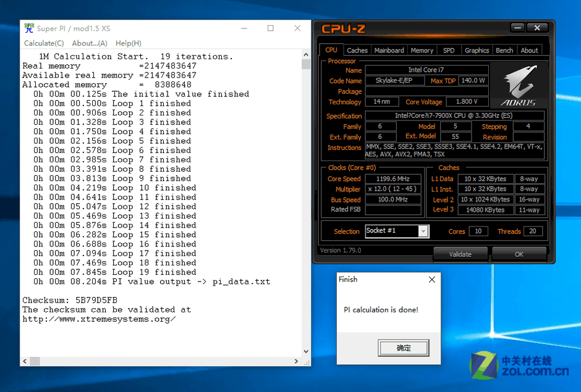Click the Super PI horizontal scrollbar right arrow
This screenshot has height=392, width=581.
pos(296,361)
